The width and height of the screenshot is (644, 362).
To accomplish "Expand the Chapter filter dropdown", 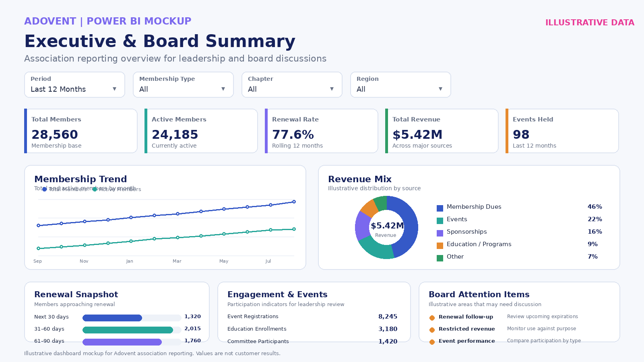I will pos(292,84).
